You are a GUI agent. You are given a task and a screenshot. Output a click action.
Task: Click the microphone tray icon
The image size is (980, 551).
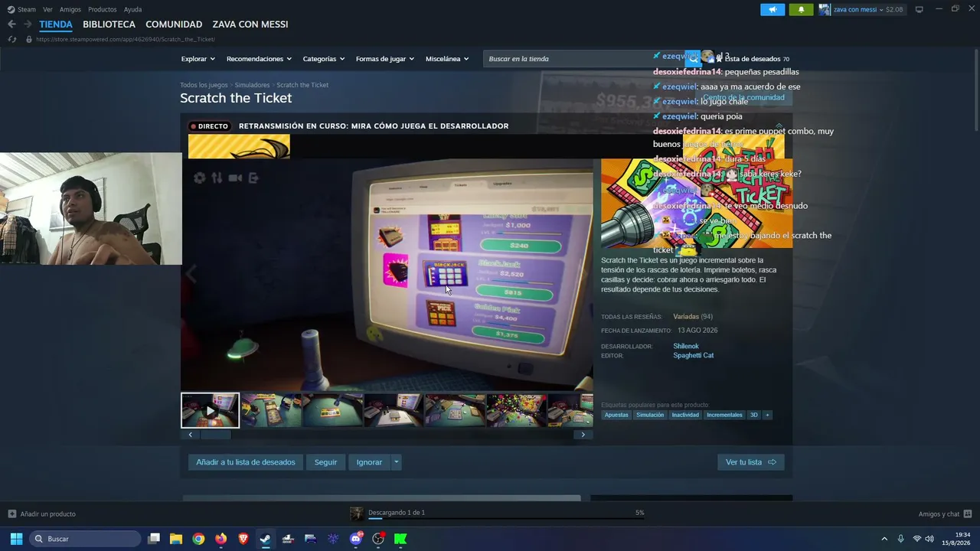tap(900, 539)
